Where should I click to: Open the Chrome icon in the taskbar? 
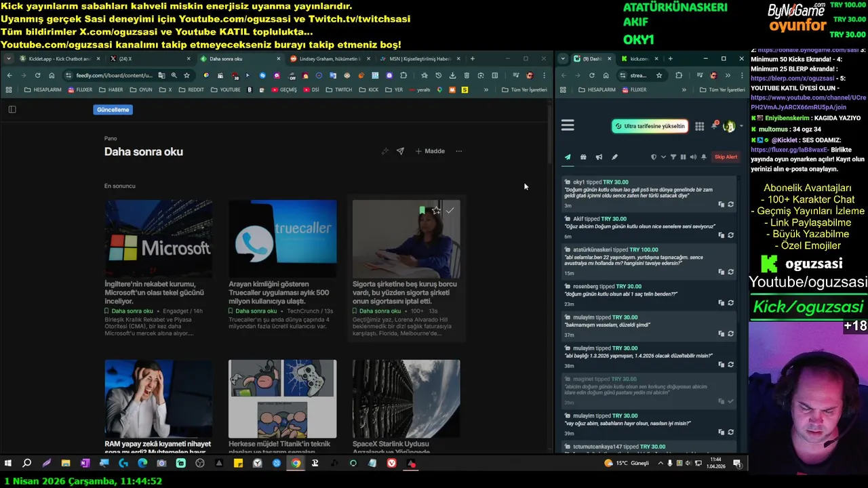pyautogui.click(x=296, y=464)
